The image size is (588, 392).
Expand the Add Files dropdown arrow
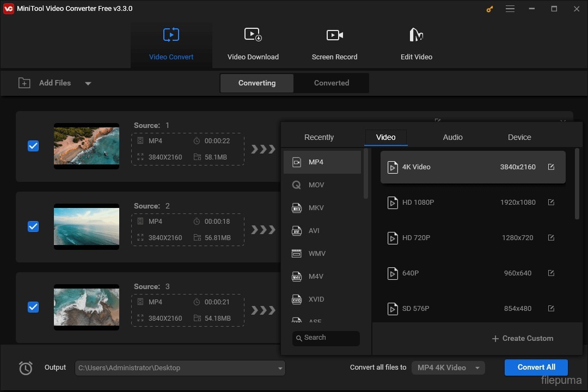[x=88, y=83]
